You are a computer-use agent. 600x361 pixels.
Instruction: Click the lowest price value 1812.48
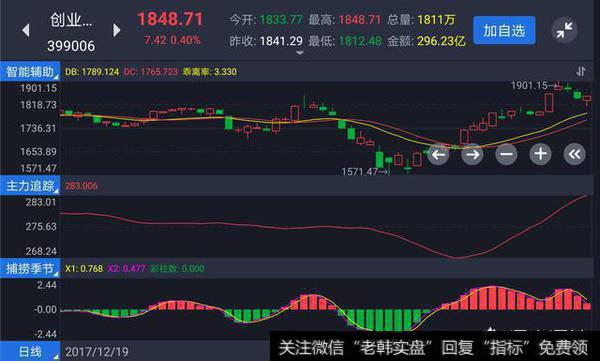(x=360, y=41)
